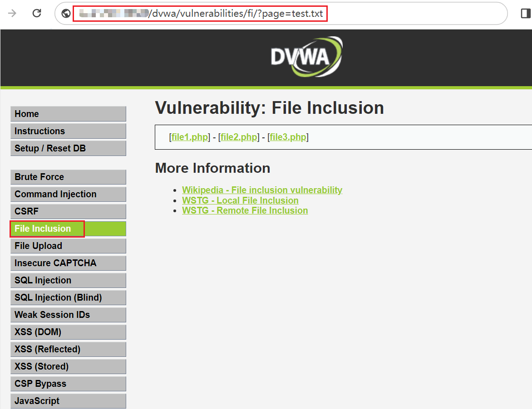Open WSTG - Remote File Inclusion link
This screenshot has height=409, width=532.
(x=245, y=210)
